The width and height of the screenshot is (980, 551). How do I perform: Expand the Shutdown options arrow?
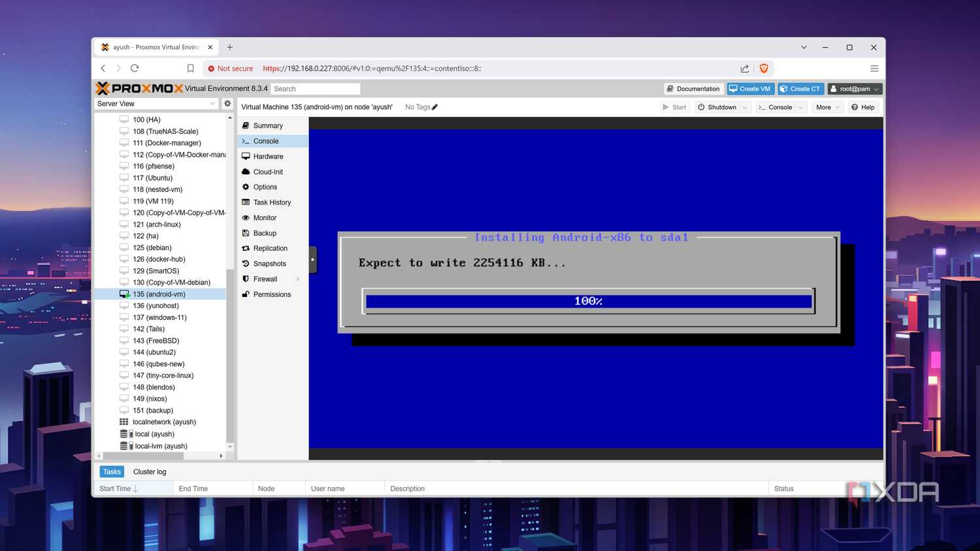(745, 107)
